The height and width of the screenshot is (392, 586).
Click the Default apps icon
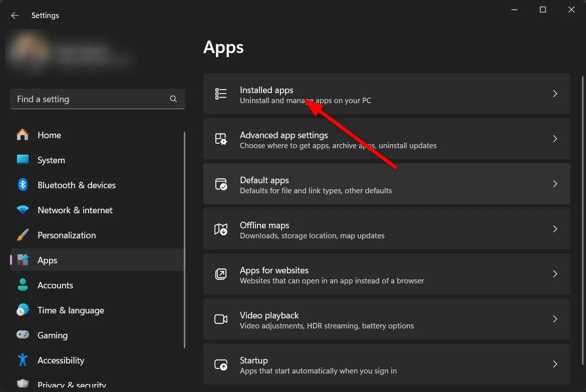point(221,184)
